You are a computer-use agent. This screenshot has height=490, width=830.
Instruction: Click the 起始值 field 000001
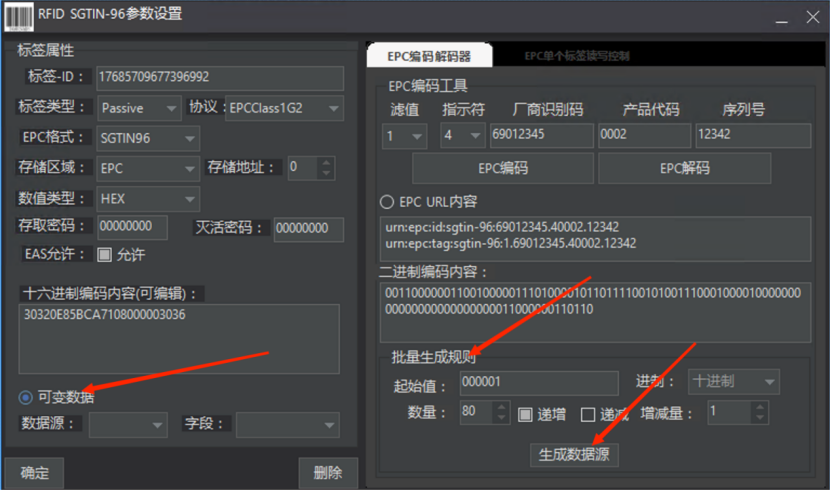(539, 383)
